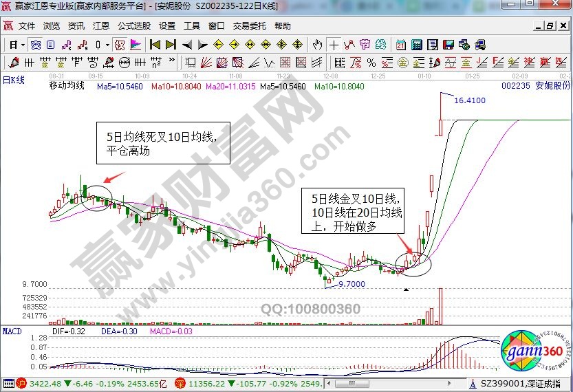The height and width of the screenshot is (392, 573).
Task: Click the Gann square grid icon
Action: (x=285, y=63)
